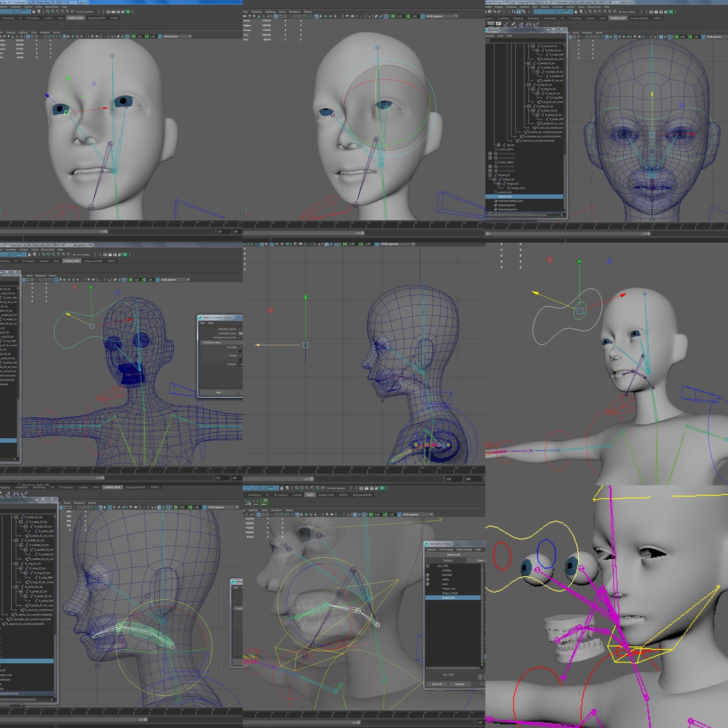Select the Snap to Grids magnet icon
728x728 pixels.
tap(536, 11)
